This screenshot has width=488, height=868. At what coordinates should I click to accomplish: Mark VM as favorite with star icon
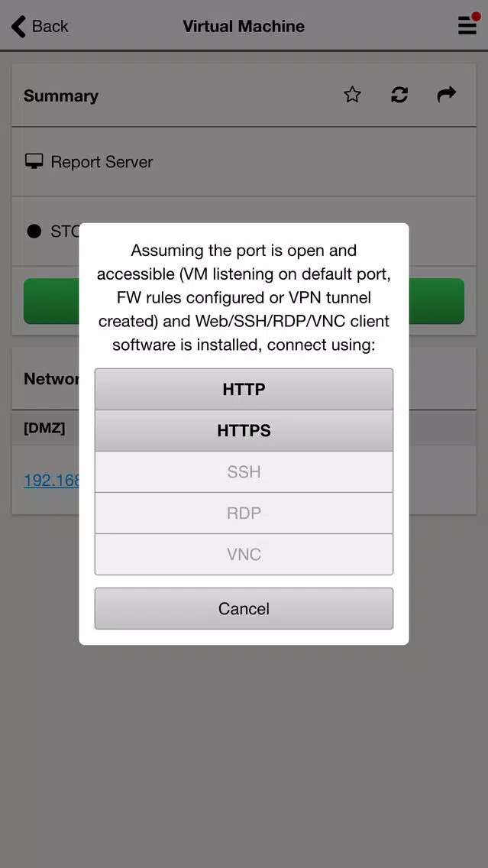[353, 95]
